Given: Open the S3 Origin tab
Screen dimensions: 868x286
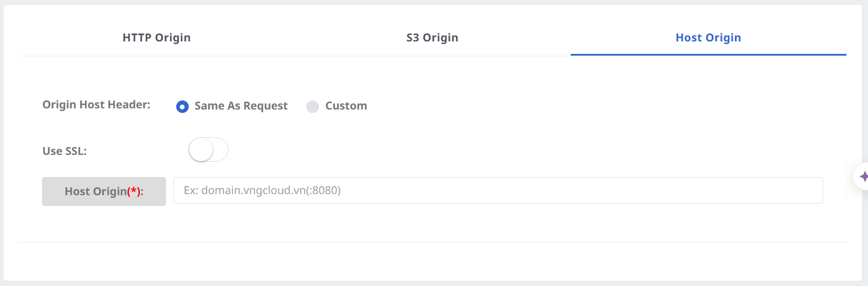Looking at the screenshot, I should tap(432, 38).
